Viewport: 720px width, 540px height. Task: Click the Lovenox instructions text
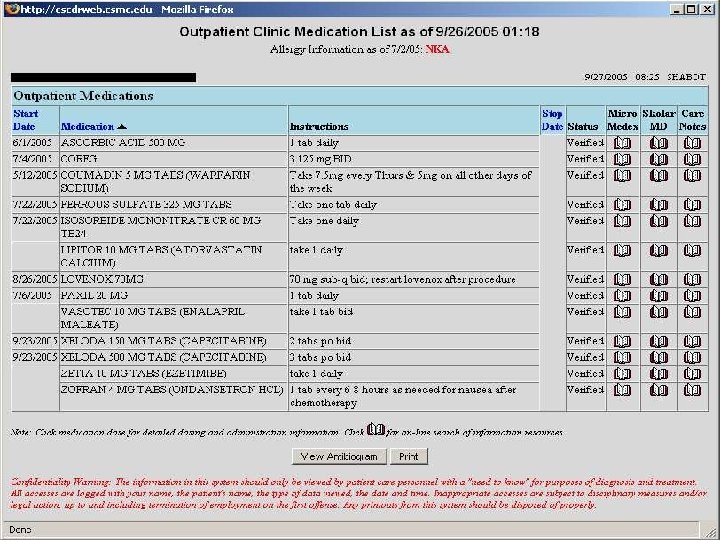point(402,279)
